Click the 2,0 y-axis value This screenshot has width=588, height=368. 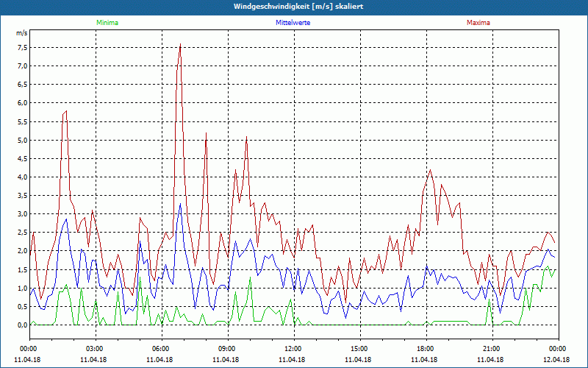pos(23,251)
